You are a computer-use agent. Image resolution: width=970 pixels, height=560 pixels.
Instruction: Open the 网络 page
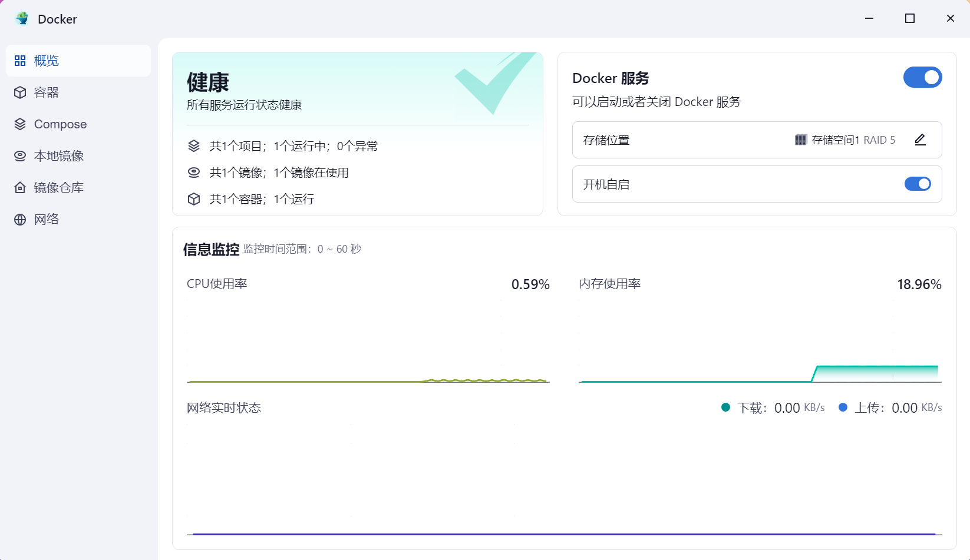[78, 220]
